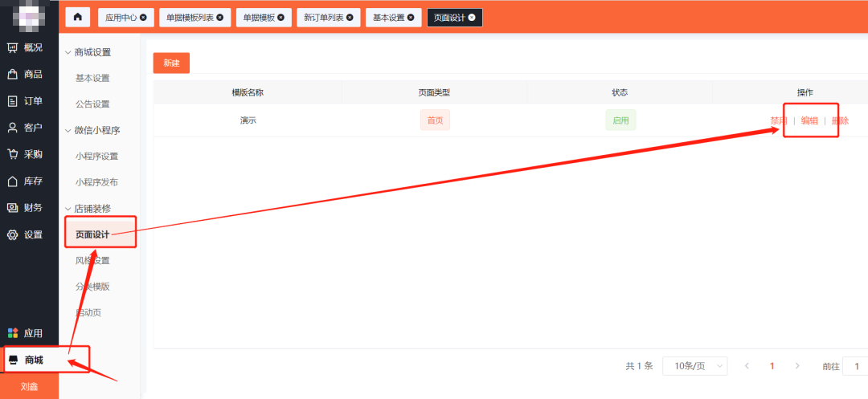Click the 新建 button

[x=171, y=63]
